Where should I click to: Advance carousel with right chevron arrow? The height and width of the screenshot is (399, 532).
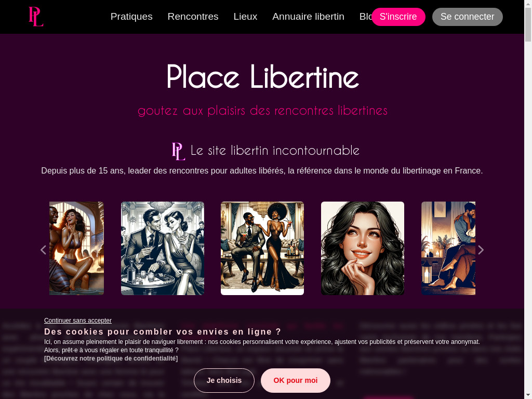tap(481, 250)
